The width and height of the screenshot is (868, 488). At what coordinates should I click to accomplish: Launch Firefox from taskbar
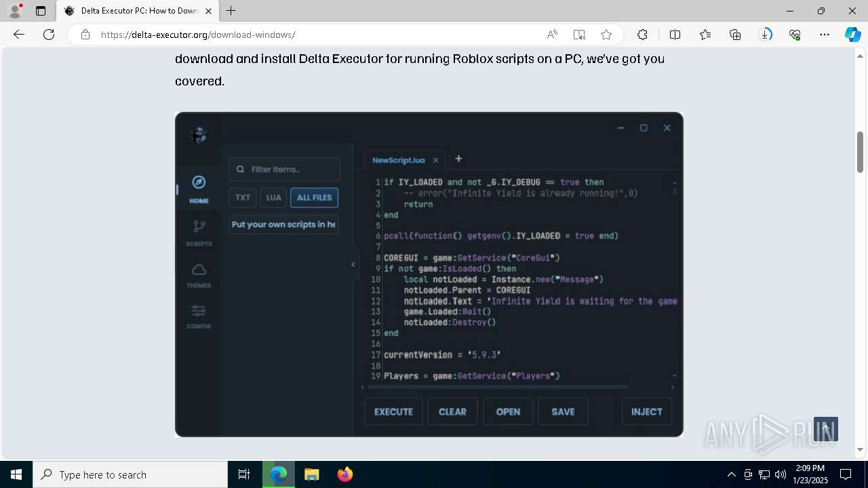click(344, 474)
